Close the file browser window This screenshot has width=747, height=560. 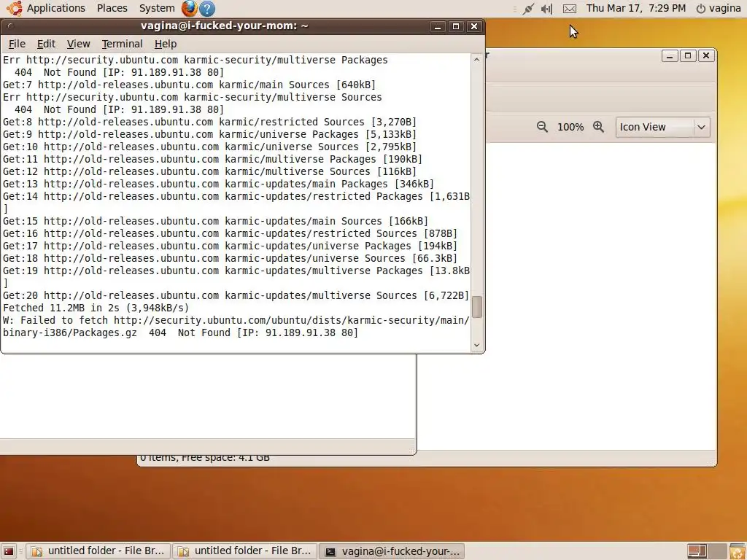pos(706,55)
